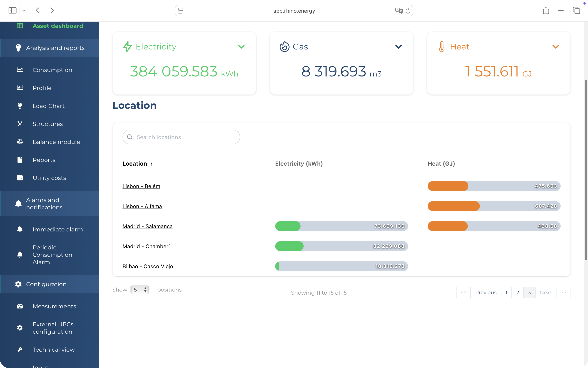Click the Analysis and reports lightbulb icon
Viewport: 588px width, 368px height.
tap(18, 48)
